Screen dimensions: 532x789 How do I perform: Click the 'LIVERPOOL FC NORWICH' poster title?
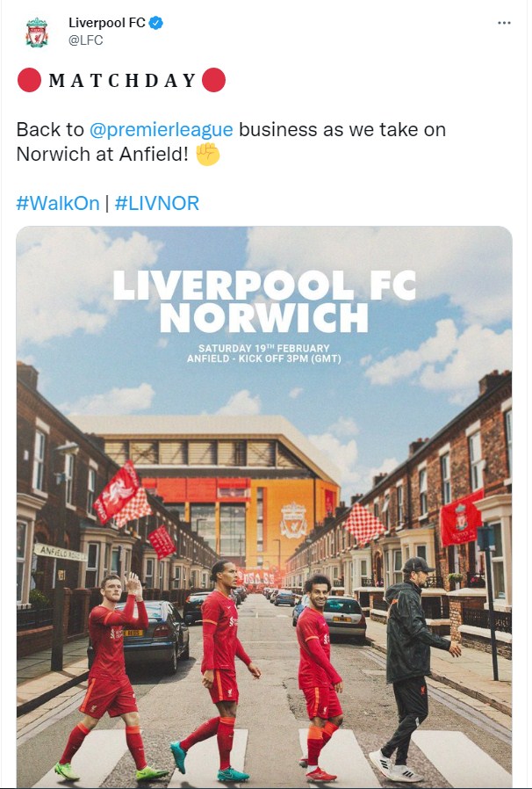click(264, 301)
